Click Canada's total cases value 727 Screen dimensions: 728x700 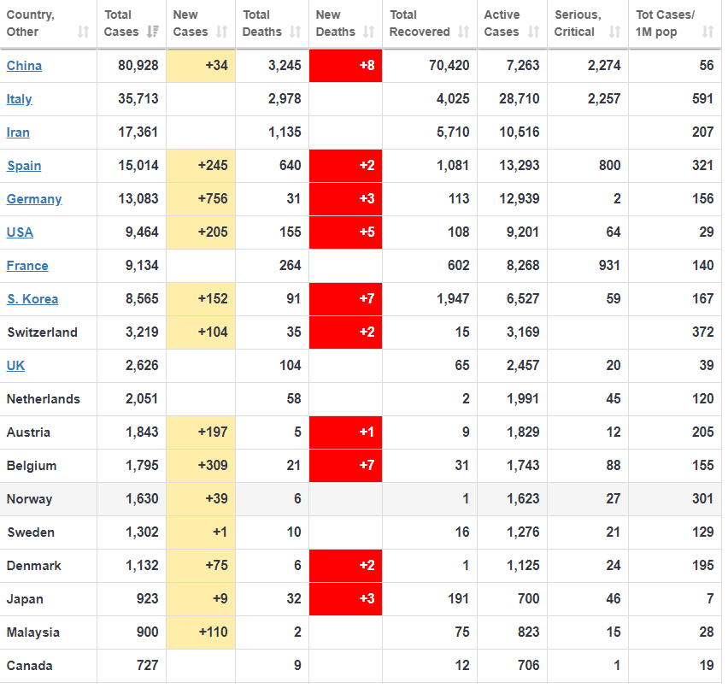tap(148, 666)
